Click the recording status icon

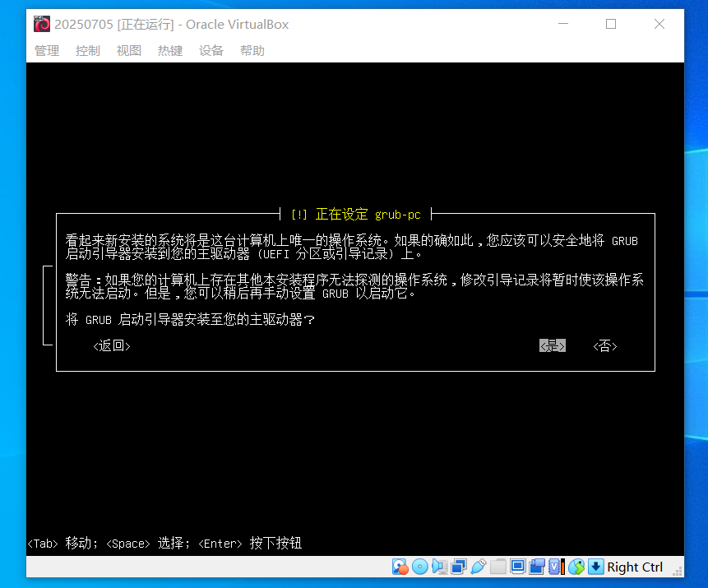pos(538,567)
